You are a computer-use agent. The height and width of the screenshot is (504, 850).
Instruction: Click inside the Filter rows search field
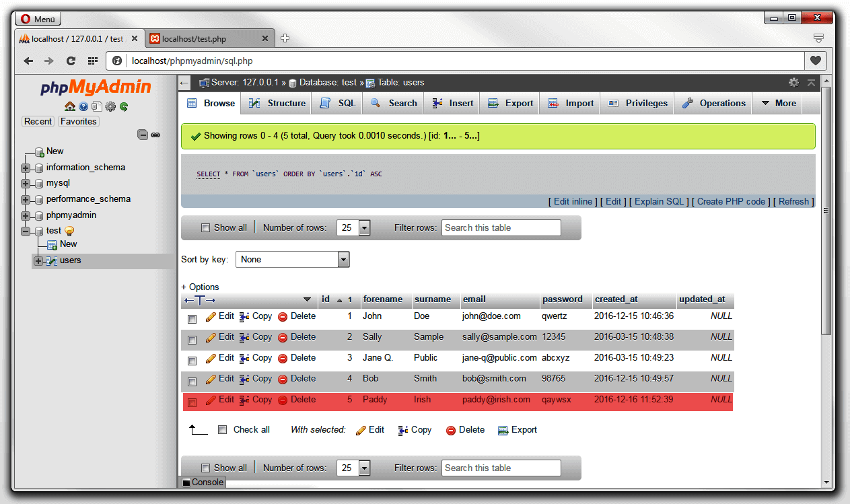[x=501, y=227]
